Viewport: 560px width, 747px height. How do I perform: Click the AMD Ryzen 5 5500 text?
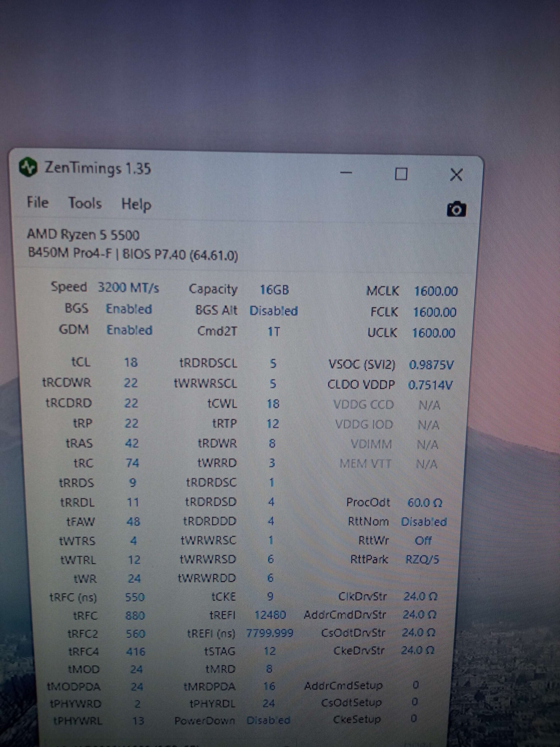point(83,234)
